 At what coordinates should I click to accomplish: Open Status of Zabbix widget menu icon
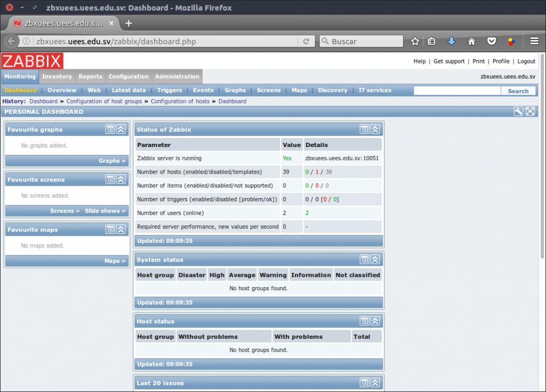(365, 129)
